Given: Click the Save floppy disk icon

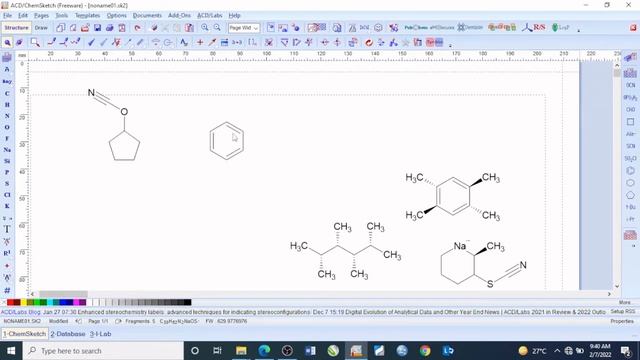Looking at the screenshot, I should [x=97, y=28].
